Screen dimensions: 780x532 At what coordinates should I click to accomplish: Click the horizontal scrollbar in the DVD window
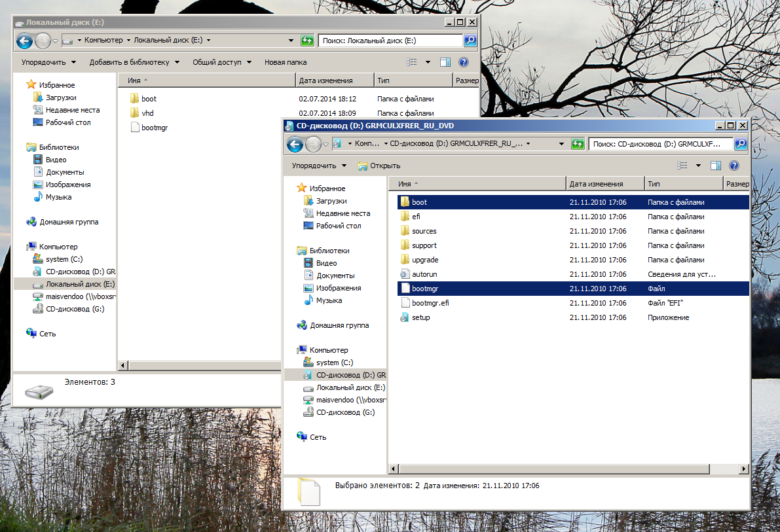click(x=550, y=469)
